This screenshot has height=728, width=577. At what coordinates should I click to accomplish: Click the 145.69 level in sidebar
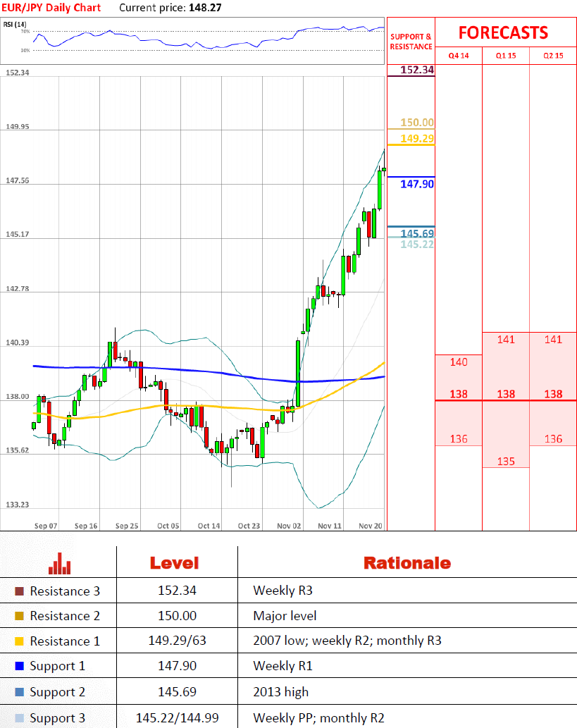pyautogui.click(x=417, y=233)
